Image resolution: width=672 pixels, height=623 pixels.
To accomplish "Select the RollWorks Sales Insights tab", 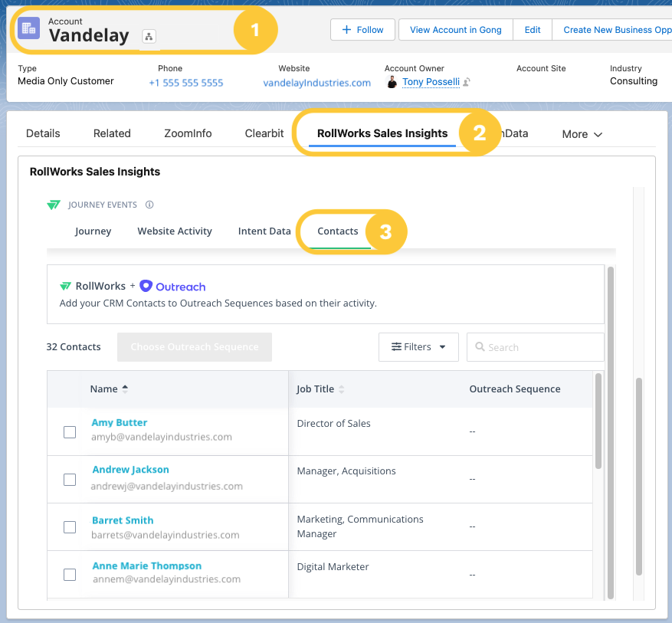I will click(x=382, y=133).
